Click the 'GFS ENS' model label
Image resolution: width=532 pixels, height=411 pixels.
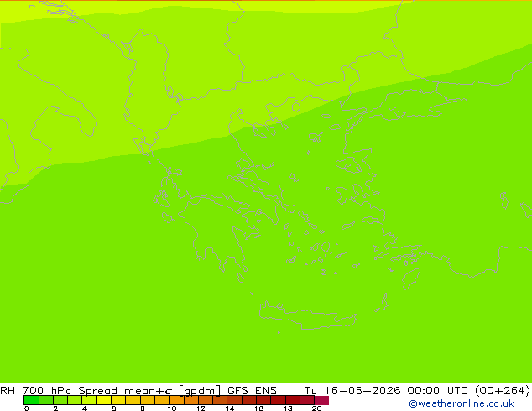[252, 390]
